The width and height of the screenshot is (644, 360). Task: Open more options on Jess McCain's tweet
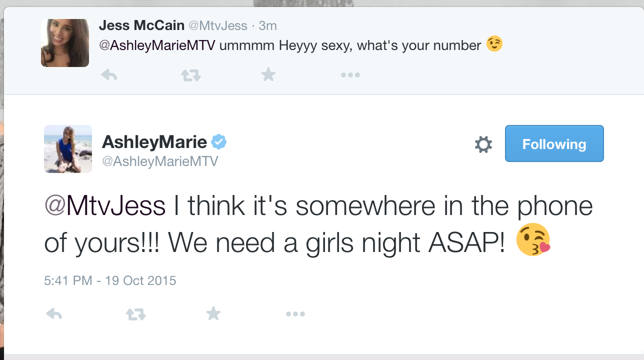tap(350, 75)
